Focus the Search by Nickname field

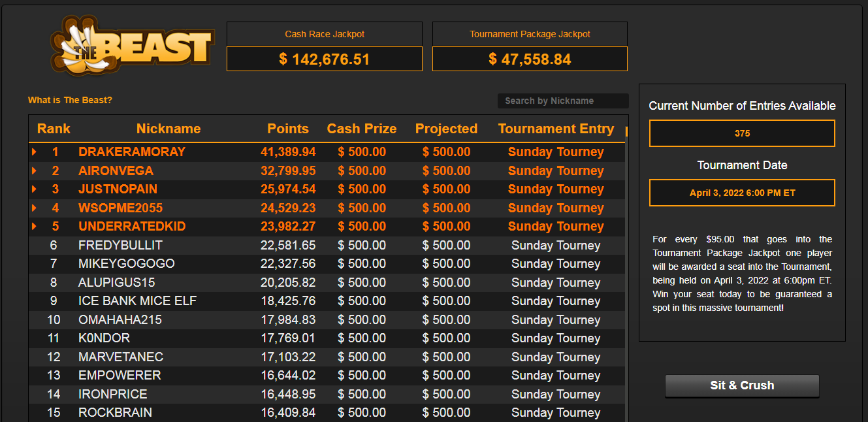(562, 101)
